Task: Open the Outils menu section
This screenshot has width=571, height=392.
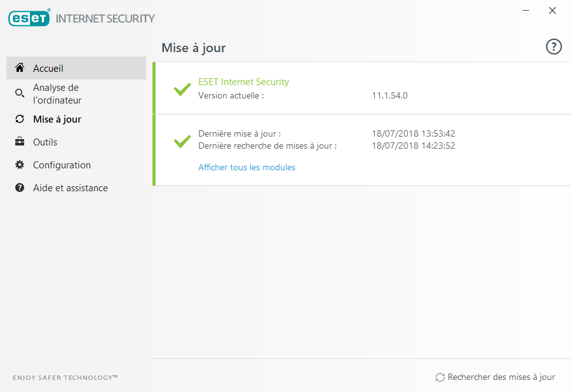Action: (x=45, y=142)
